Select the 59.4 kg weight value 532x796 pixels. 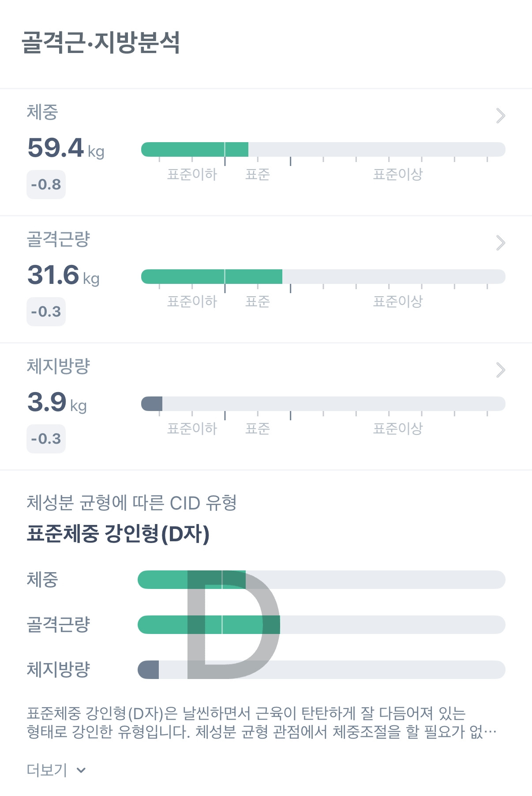tap(66, 148)
